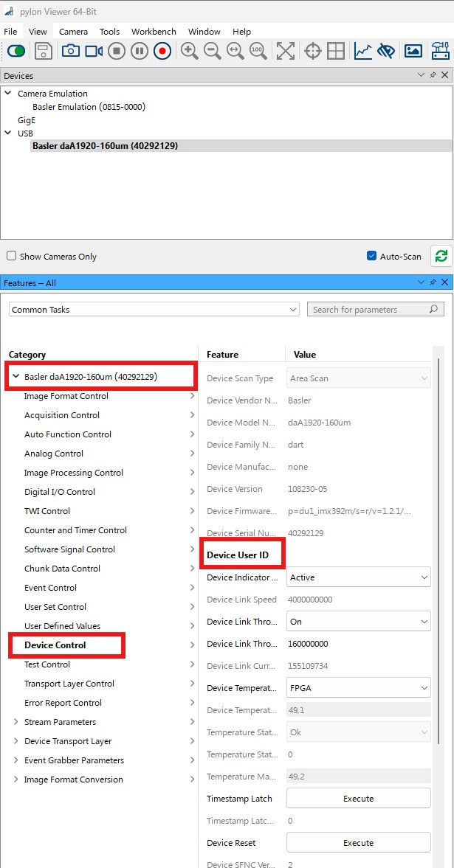Click Execute next to Device Reset
The width and height of the screenshot is (454, 868).
coord(359,842)
